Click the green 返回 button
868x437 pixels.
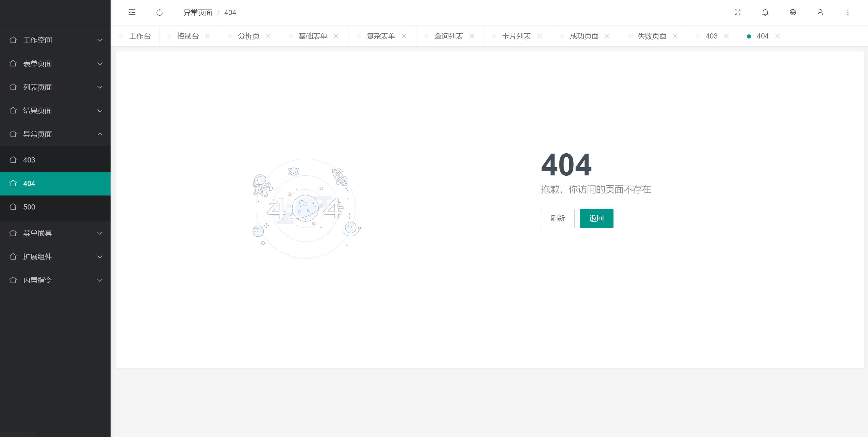tap(596, 218)
